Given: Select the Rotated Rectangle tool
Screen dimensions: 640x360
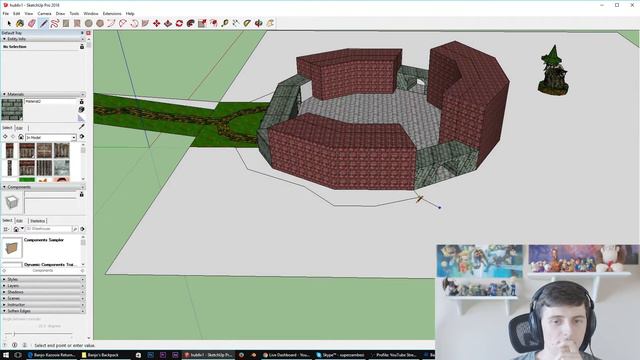Looking at the screenshot, I should tap(77, 24).
